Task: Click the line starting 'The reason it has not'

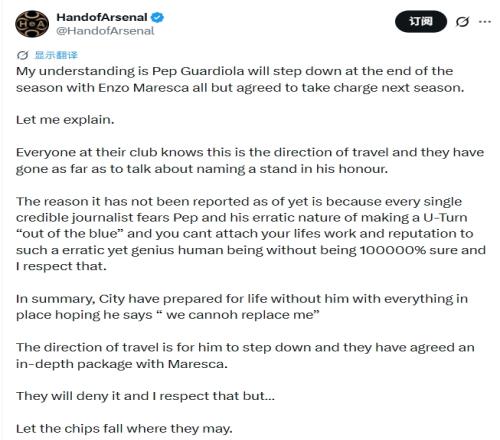Action: pyautogui.click(x=239, y=201)
